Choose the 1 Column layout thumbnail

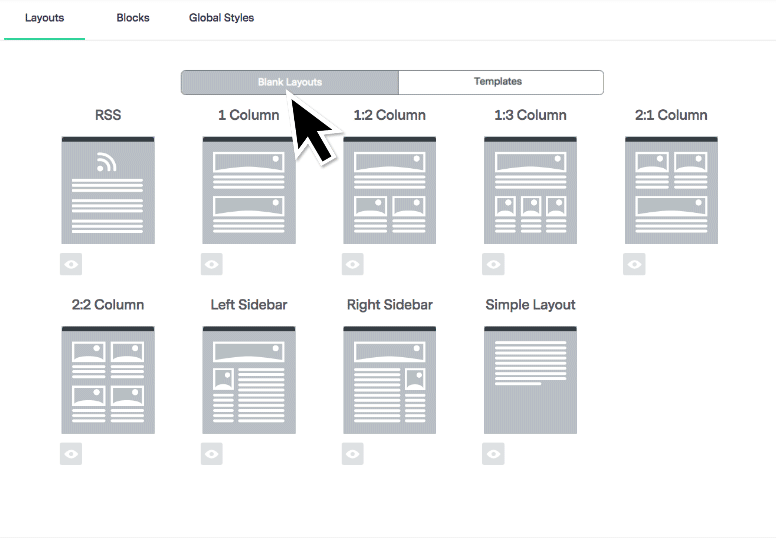pyautogui.click(x=249, y=190)
